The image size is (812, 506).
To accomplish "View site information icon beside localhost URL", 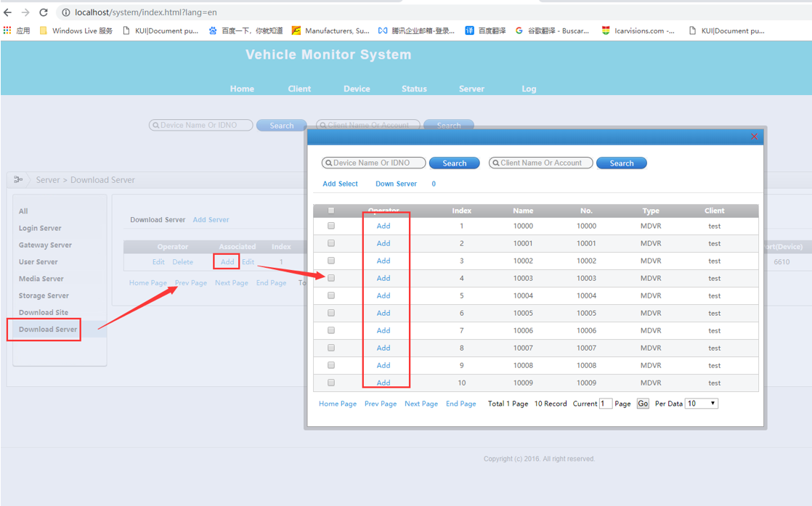I will tap(66, 12).
